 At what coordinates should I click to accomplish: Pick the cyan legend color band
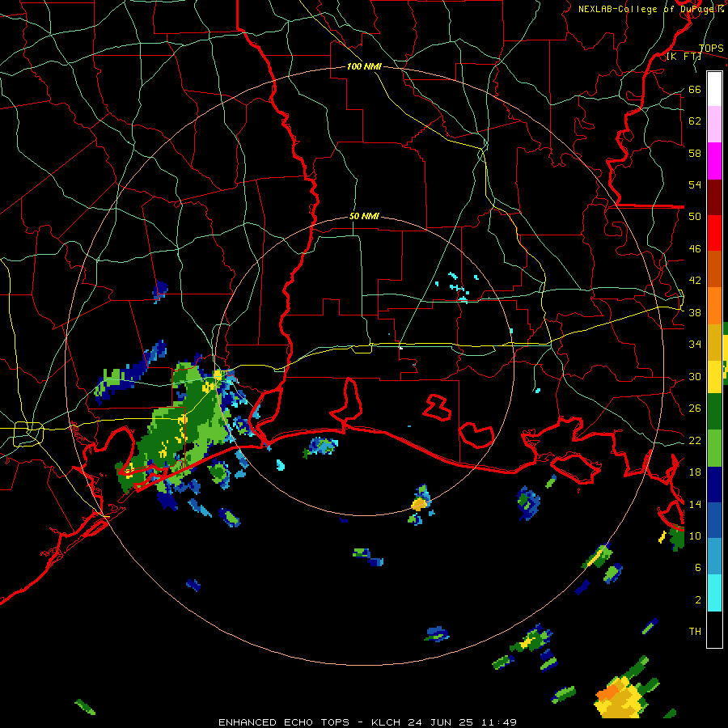pyautogui.click(x=714, y=593)
